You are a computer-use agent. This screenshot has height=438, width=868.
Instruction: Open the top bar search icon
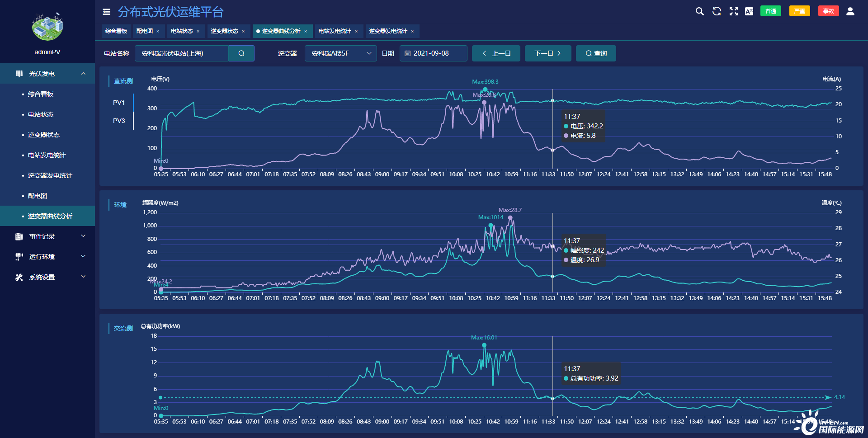pos(699,11)
